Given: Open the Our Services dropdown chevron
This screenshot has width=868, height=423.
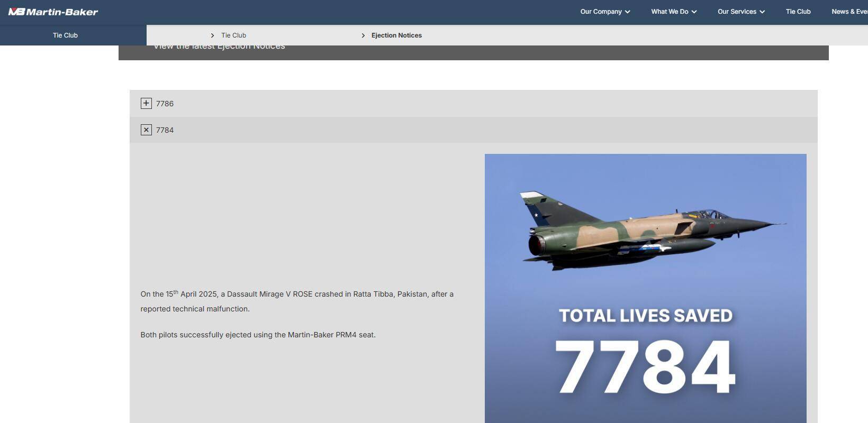Looking at the screenshot, I should (x=762, y=12).
